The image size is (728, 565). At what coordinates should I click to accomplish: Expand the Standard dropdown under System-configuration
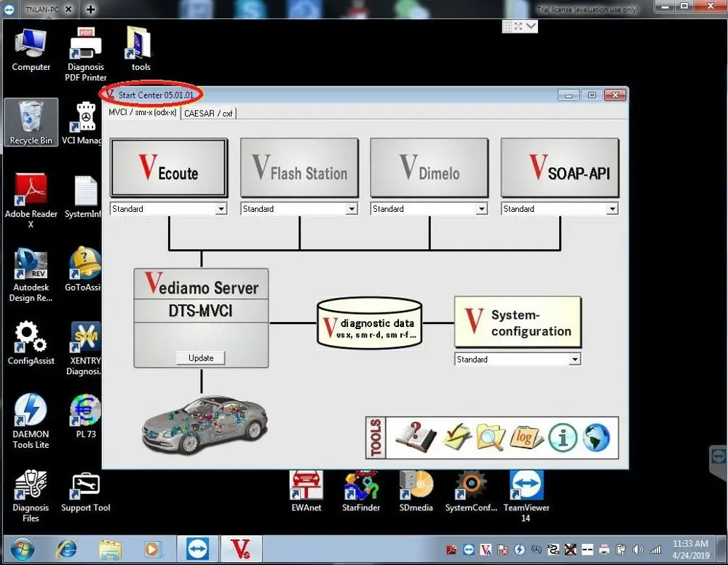(x=575, y=360)
